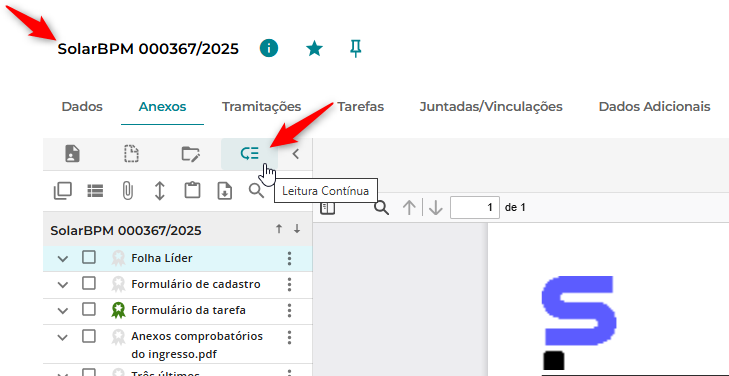Click the SolarBPM 000367/2025 list header
Image resolution: width=729 pixels, height=376 pixels.
click(126, 231)
